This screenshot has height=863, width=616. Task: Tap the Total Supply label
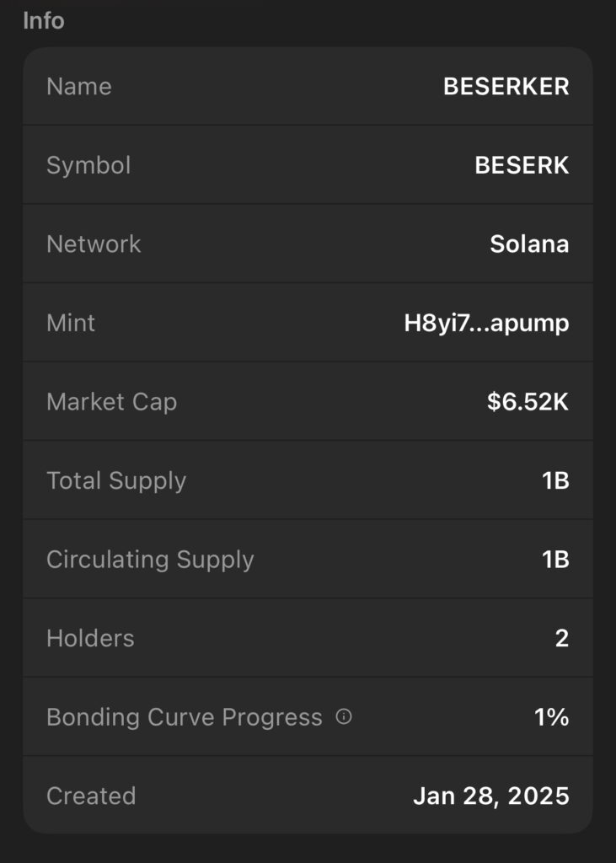point(116,481)
